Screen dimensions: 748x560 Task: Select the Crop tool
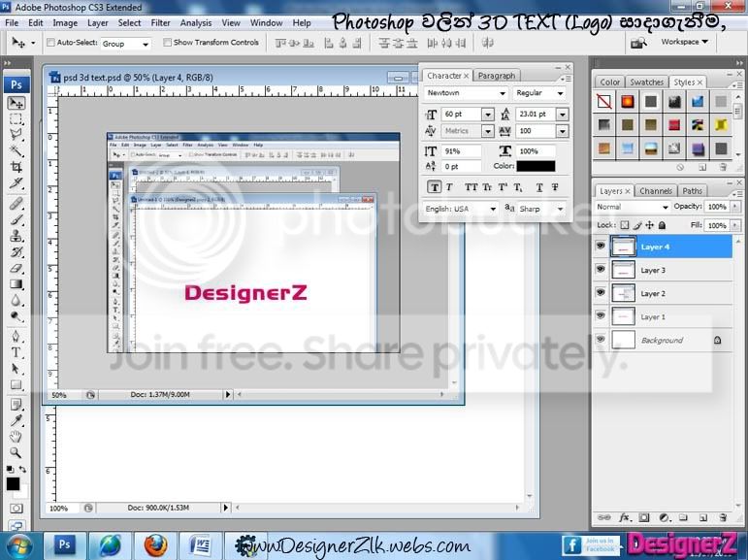[x=16, y=167]
